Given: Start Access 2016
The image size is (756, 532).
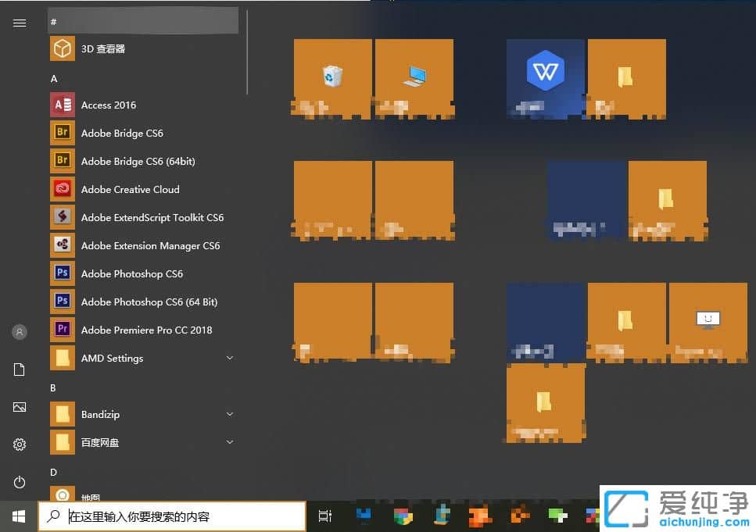Looking at the screenshot, I should [x=109, y=105].
